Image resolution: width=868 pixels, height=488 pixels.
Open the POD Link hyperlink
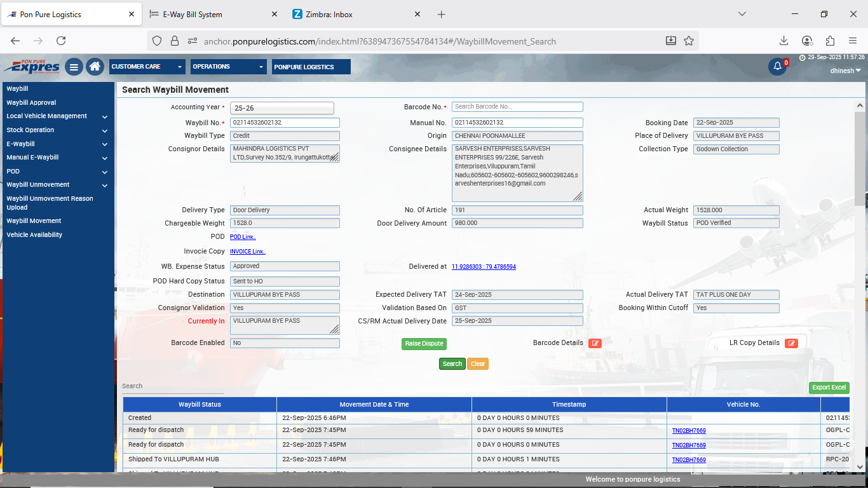(x=243, y=237)
